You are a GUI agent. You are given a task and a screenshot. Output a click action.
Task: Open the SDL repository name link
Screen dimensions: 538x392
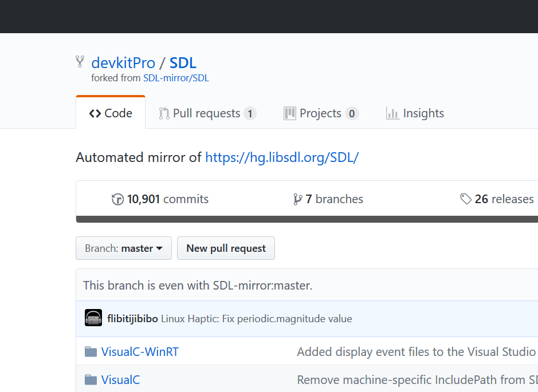[183, 63]
